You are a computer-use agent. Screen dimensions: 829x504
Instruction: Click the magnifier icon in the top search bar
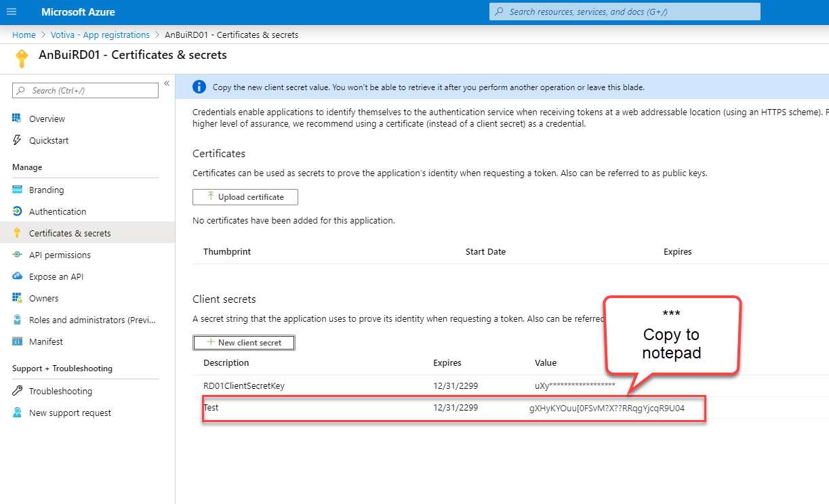point(500,12)
